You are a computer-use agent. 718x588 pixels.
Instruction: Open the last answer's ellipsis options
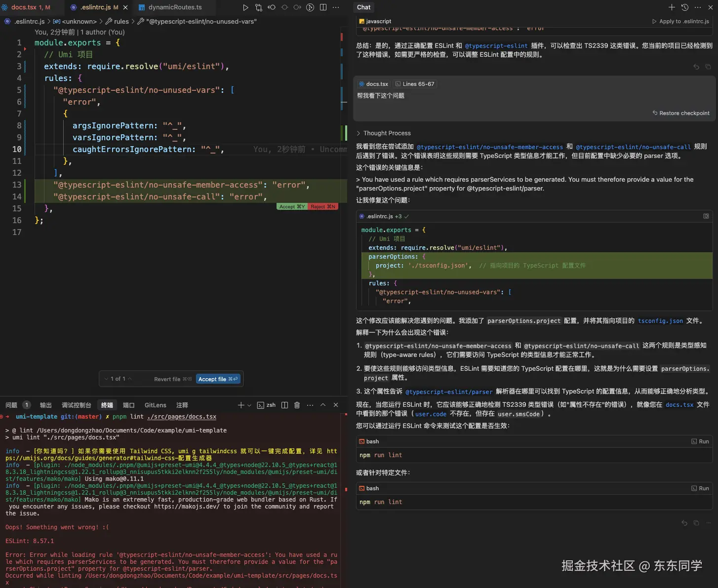pyautogui.click(x=708, y=523)
